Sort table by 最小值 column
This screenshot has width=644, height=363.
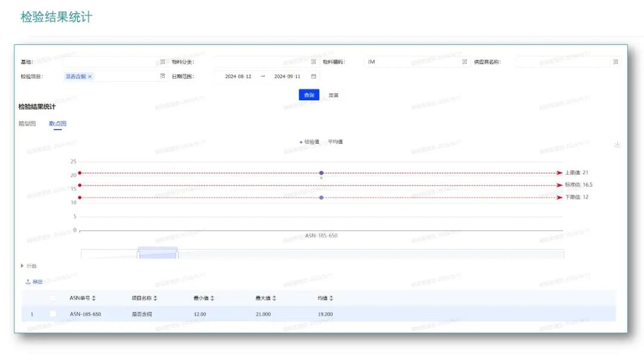pyautogui.click(x=212, y=298)
